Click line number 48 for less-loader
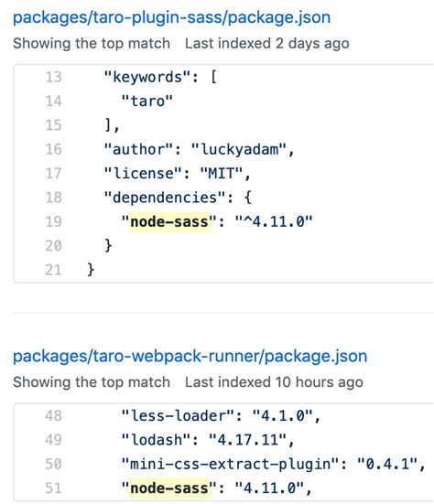The height and width of the screenshot is (504, 434). click(x=53, y=416)
